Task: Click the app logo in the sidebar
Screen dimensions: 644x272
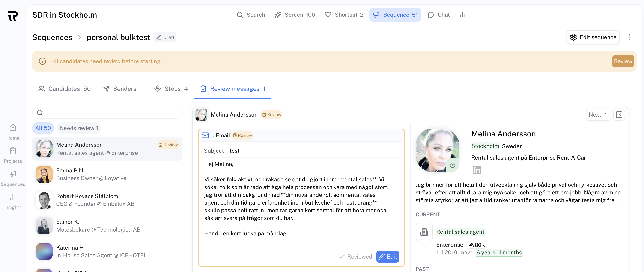Action: coord(13,16)
